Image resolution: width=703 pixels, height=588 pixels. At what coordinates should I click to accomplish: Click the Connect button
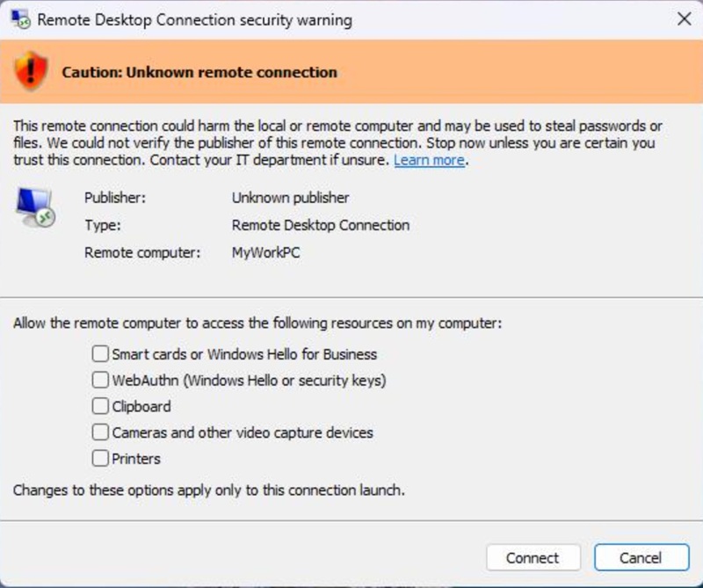click(x=533, y=557)
